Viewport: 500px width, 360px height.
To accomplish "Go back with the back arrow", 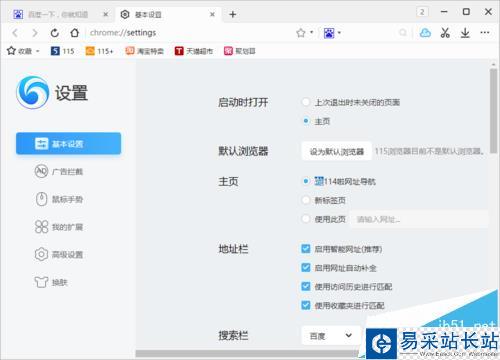I will click(15, 33).
